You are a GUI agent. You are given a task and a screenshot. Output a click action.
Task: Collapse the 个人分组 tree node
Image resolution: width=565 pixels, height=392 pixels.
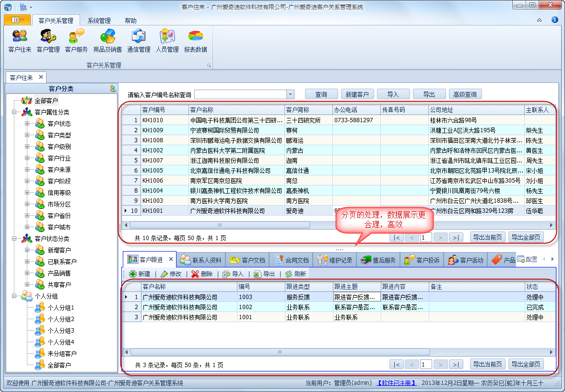tap(14, 296)
